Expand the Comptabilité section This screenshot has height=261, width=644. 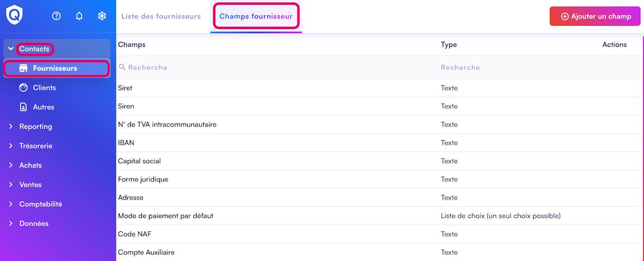[40, 204]
